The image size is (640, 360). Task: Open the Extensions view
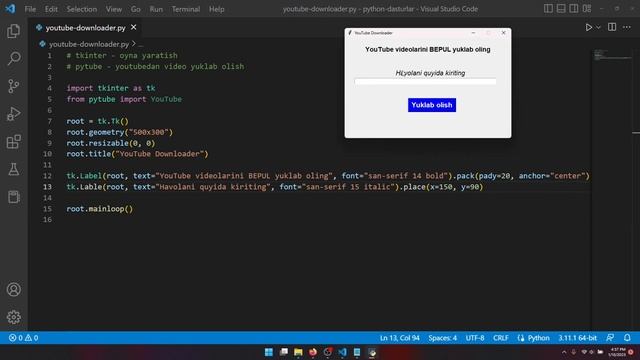[13, 142]
